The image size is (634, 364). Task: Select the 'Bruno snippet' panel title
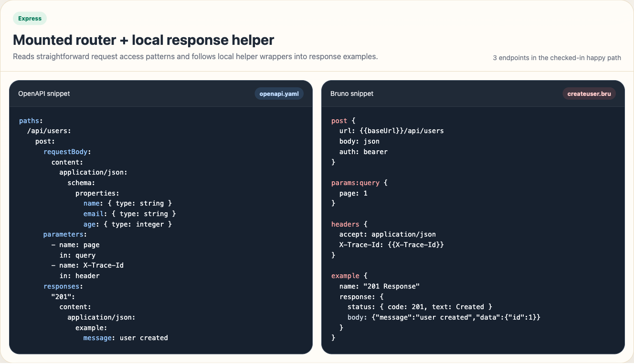tap(352, 94)
